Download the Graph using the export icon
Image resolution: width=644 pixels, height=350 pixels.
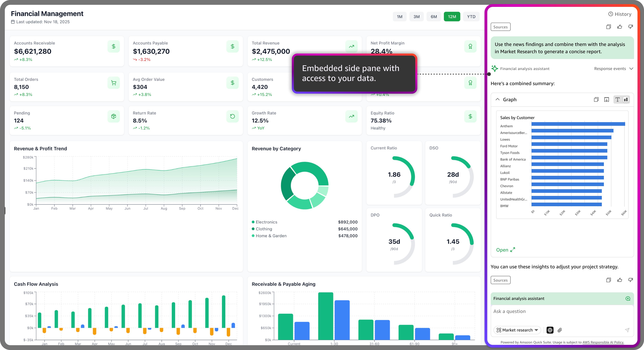tap(606, 100)
